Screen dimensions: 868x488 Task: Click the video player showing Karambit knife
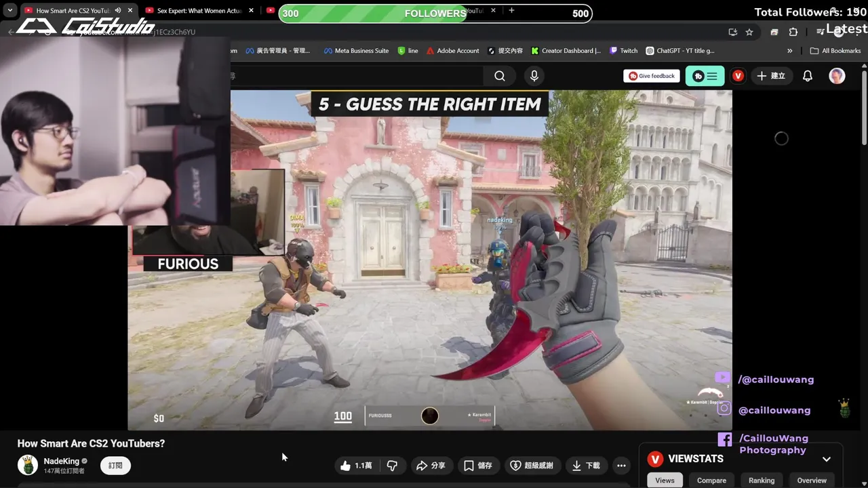(x=430, y=260)
